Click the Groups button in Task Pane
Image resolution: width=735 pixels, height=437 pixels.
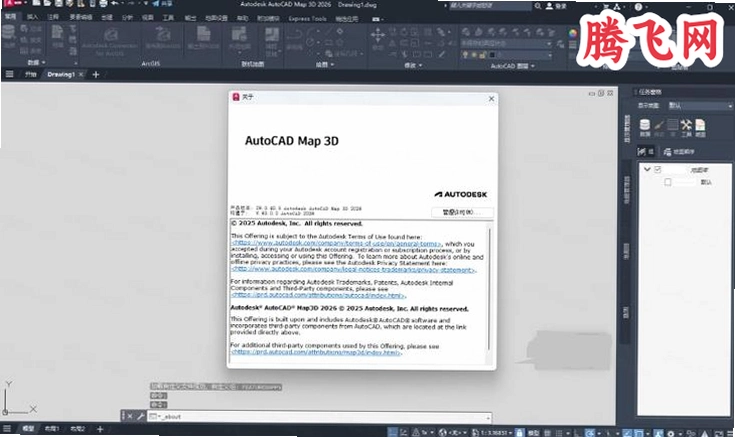tap(645, 151)
